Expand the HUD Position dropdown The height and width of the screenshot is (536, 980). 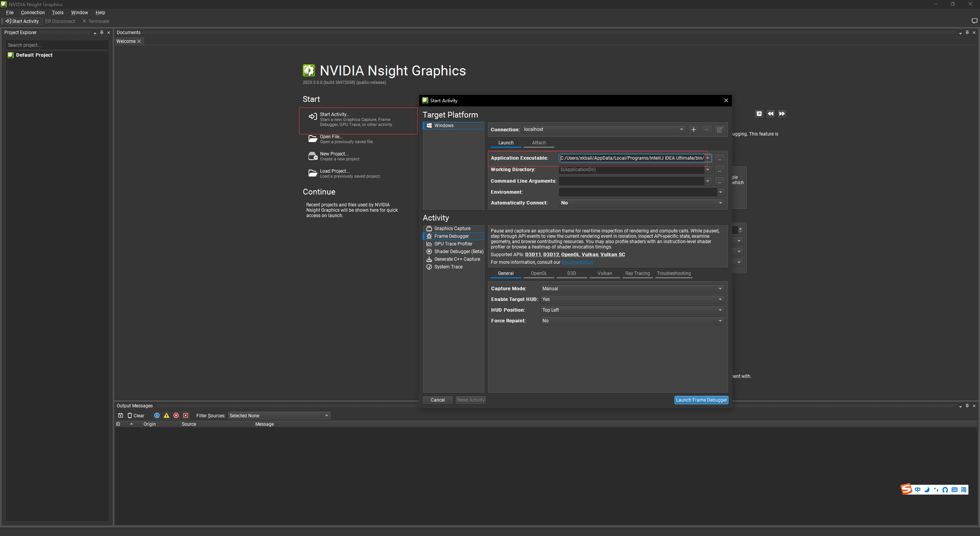click(x=632, y=310)
